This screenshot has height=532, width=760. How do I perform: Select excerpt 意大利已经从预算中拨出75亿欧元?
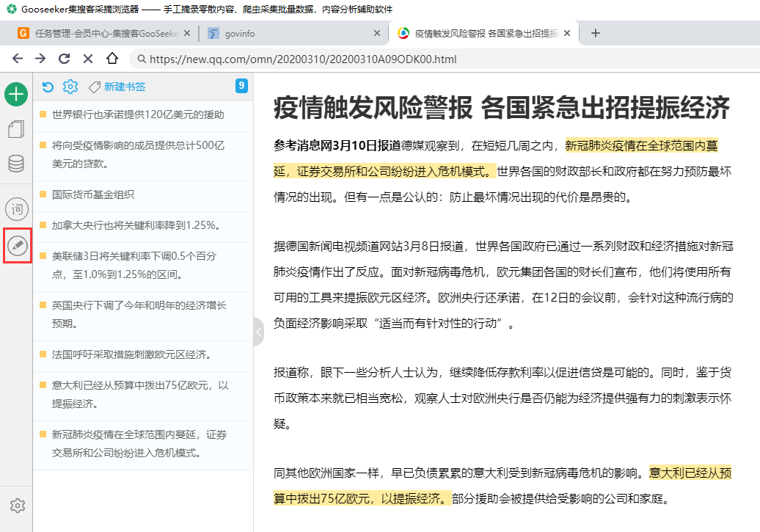[143, 396]
